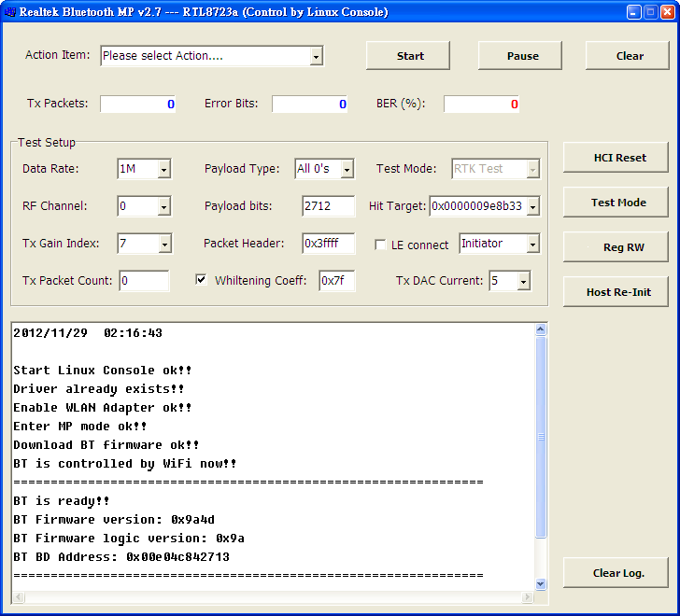
Task: Click the log line 'BT Firmware version: 0x9a4d'
Action: click(114, 519)
